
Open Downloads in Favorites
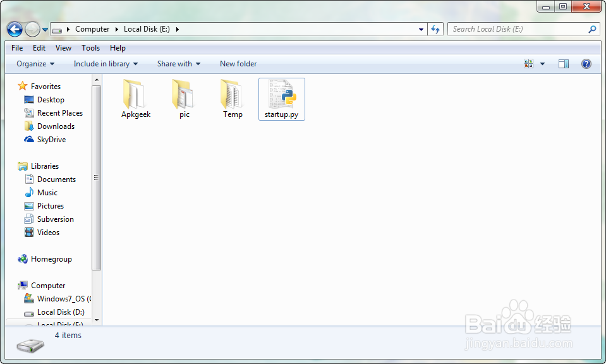(49, 126)
